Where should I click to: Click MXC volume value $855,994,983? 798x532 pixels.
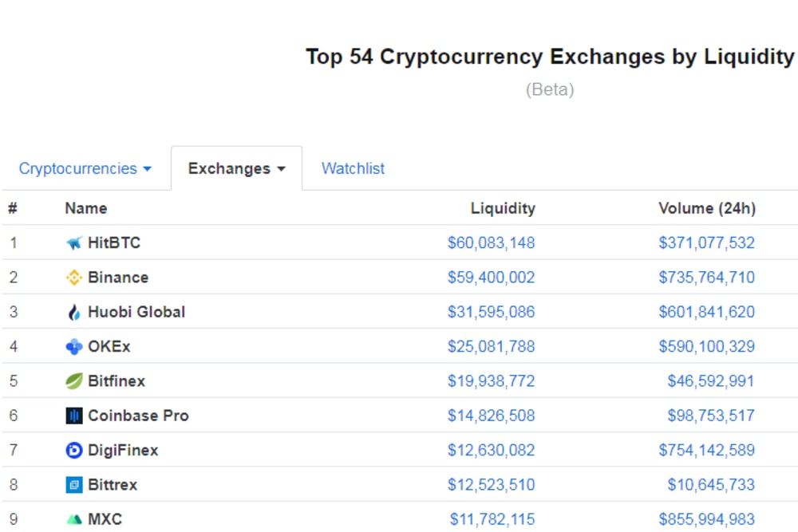706,519
